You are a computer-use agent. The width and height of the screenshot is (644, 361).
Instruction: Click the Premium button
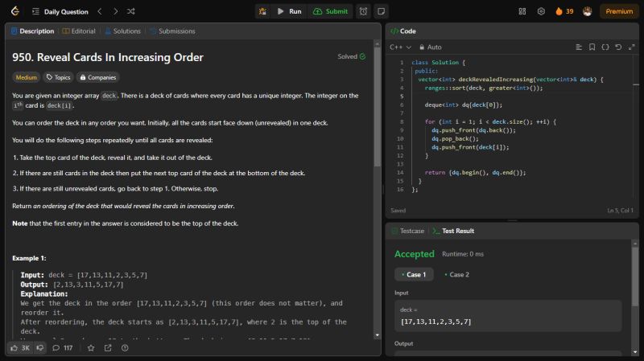(x=619, y=11)
